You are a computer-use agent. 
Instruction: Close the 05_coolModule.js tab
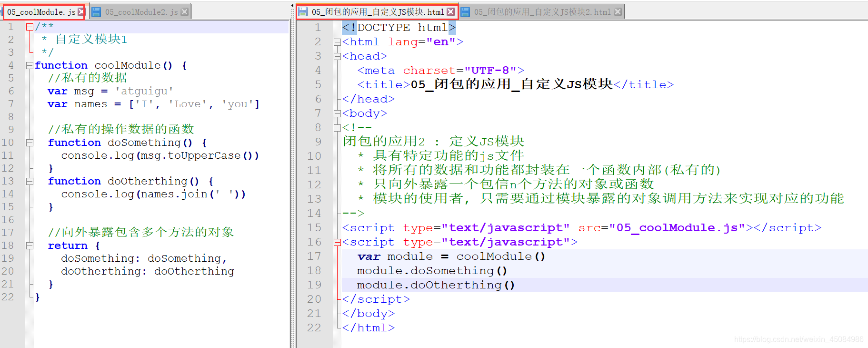coord(81,12)
